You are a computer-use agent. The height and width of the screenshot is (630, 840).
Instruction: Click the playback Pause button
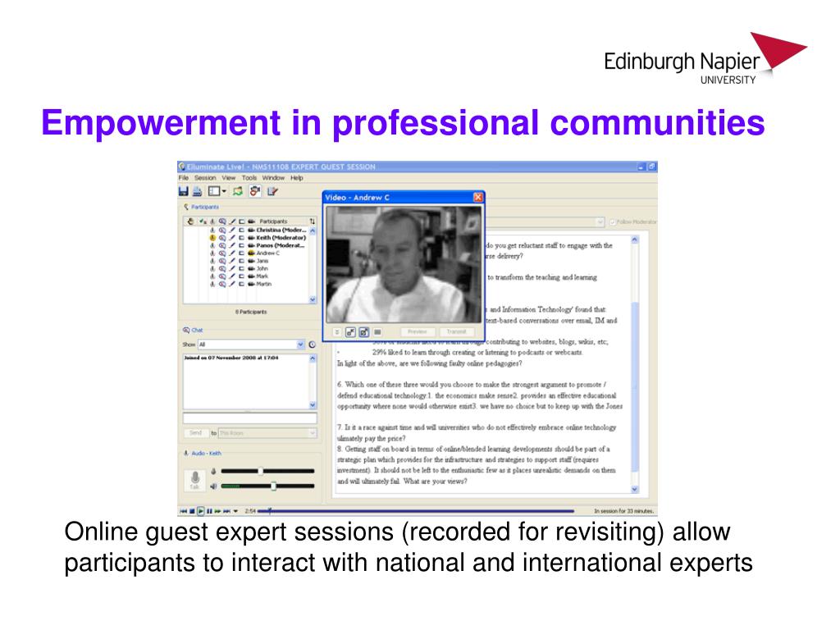tap(209, 511)
